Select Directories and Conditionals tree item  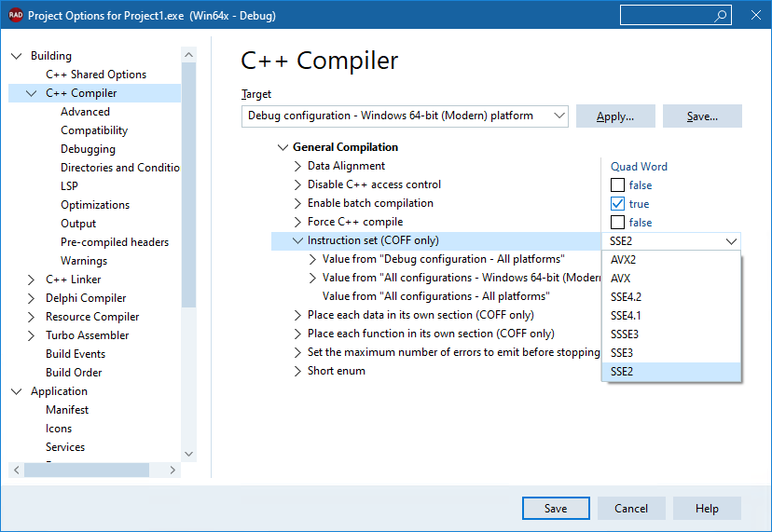[120, 168]
